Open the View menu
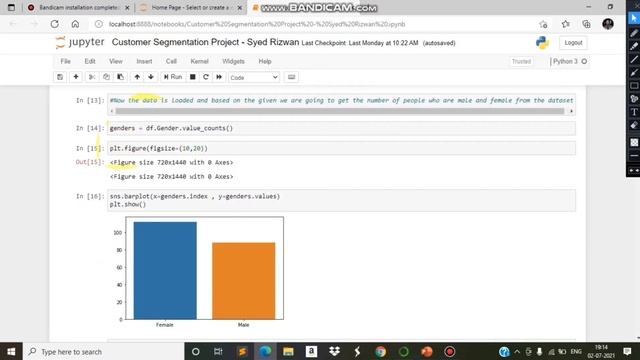 [116, 61]
